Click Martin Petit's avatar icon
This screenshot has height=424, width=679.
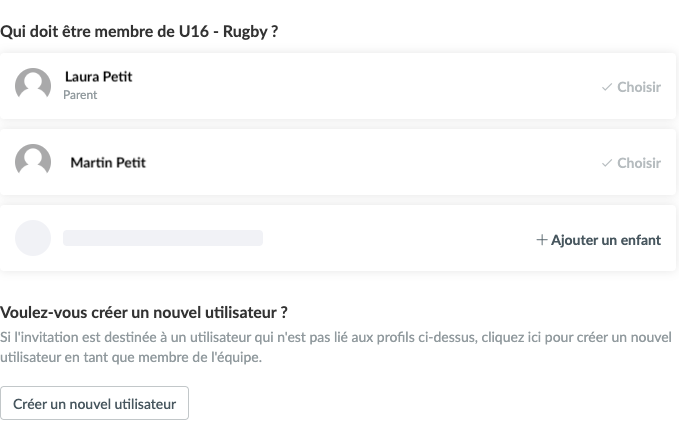point(33,162)
